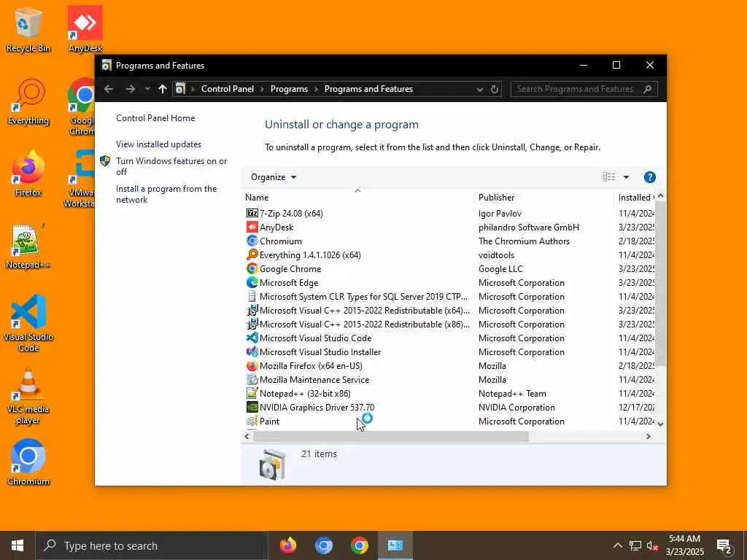The height and width of the screenshot is (560, 747).
Task: Click Programs and Features in the breadcrumb
Action: 368,89
